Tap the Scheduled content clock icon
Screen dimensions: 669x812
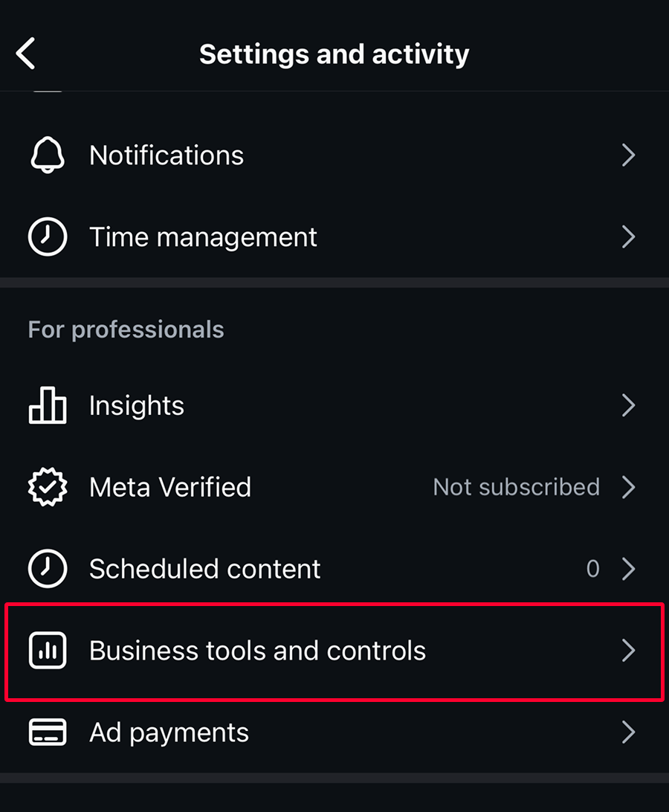[47, 569]
